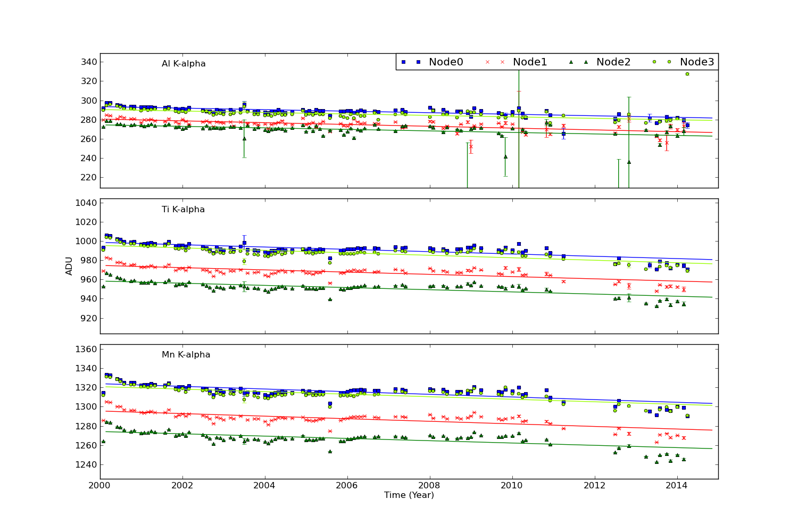Click the Mn K-alpha panel title
The image size is (798, 532).
click(x=186, y=355)
